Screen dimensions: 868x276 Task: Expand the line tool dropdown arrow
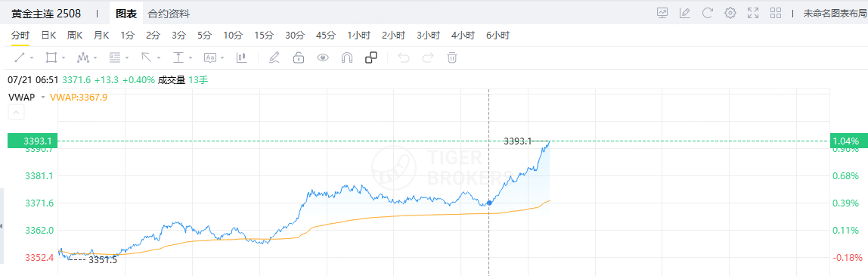pos(32,57)
